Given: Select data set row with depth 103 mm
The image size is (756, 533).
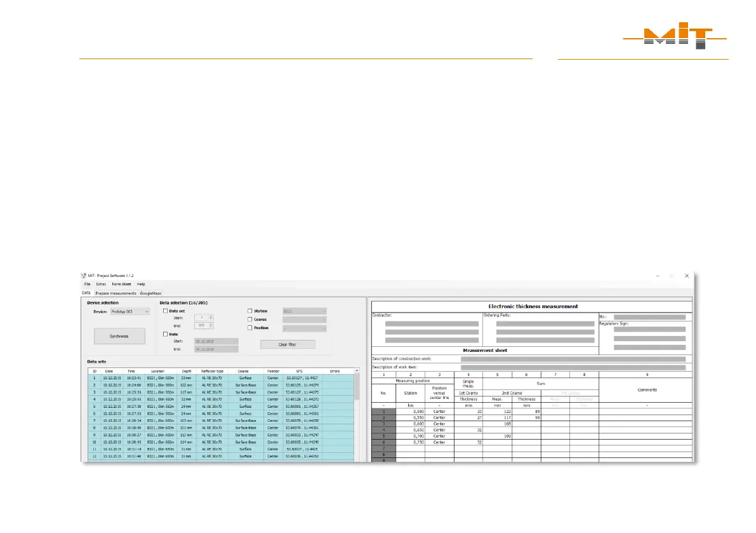Looking at the screenshot, I should 222,421.
